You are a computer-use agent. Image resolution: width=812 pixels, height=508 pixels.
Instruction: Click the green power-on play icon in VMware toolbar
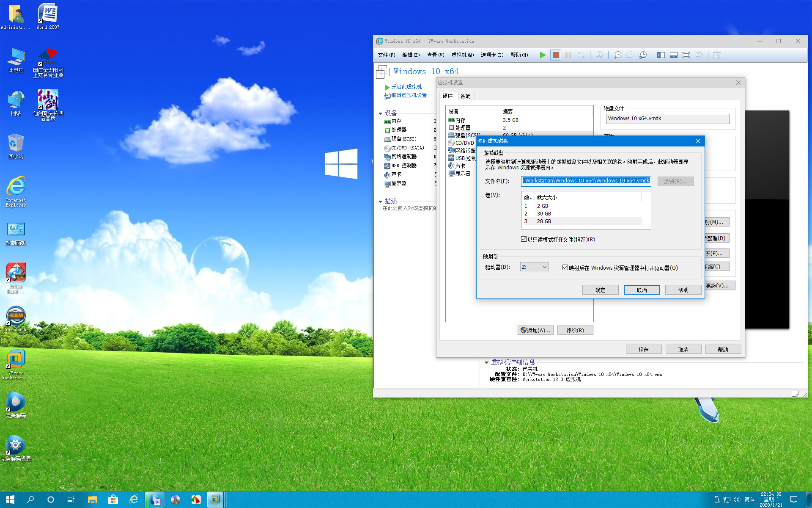[543, 55]
